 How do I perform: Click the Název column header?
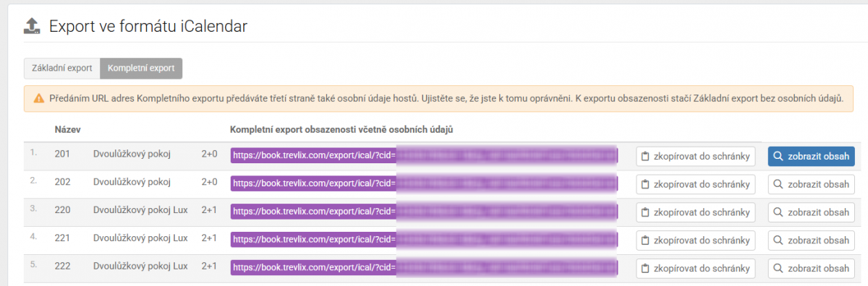pos(67,129)
